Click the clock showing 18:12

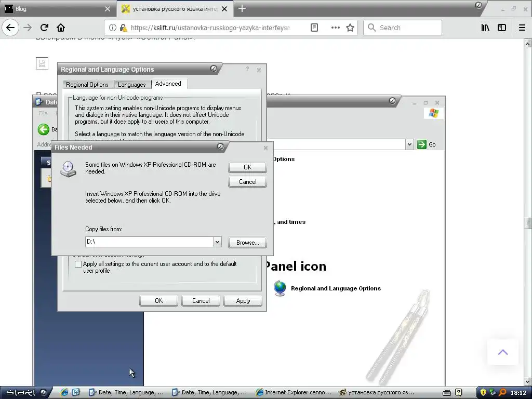point(518,393)
